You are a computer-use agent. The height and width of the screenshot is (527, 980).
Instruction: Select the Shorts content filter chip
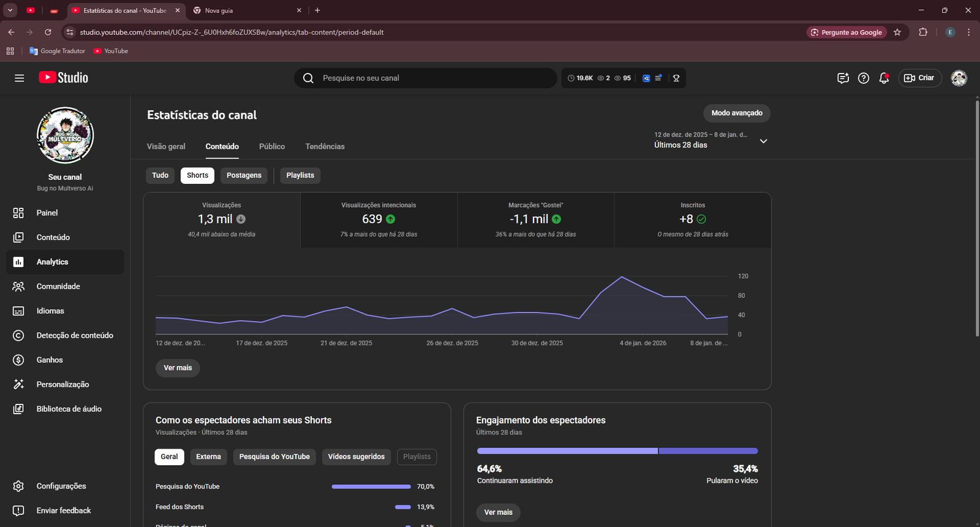[x=197, y=175]
